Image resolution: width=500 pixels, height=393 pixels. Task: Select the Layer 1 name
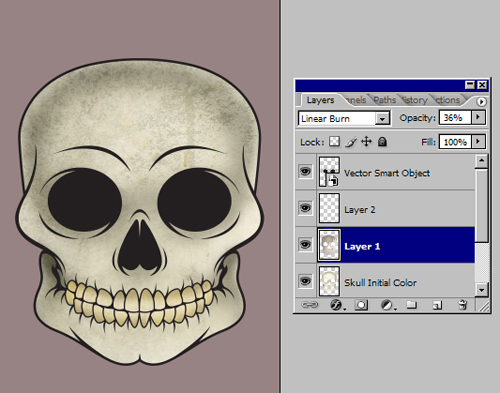click(x=362, y=246)
